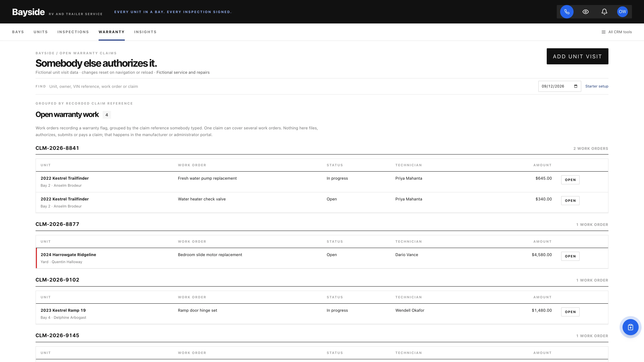Click the $340.00 amount
This screenshot has height=362, width=644.
544,199
